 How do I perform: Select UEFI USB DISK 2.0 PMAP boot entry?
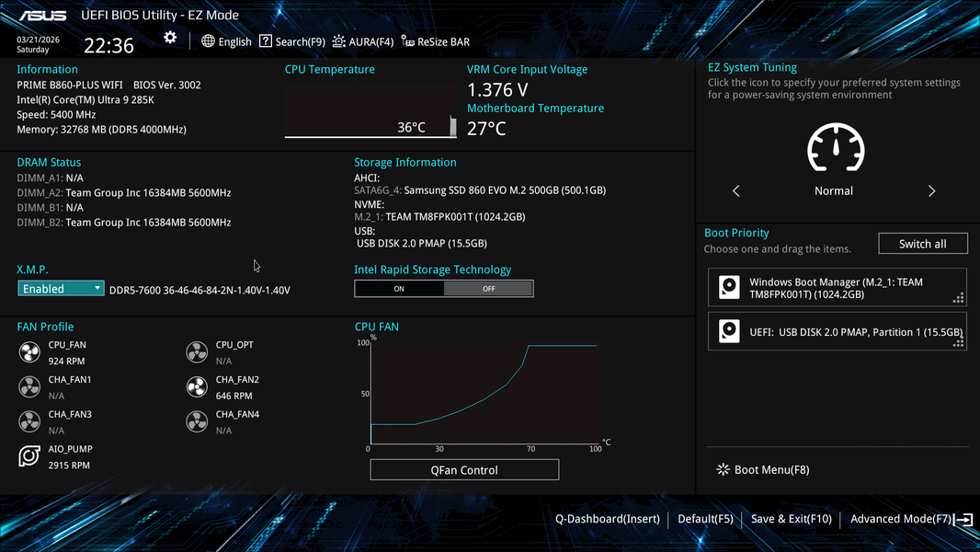[x=838, y=331]
